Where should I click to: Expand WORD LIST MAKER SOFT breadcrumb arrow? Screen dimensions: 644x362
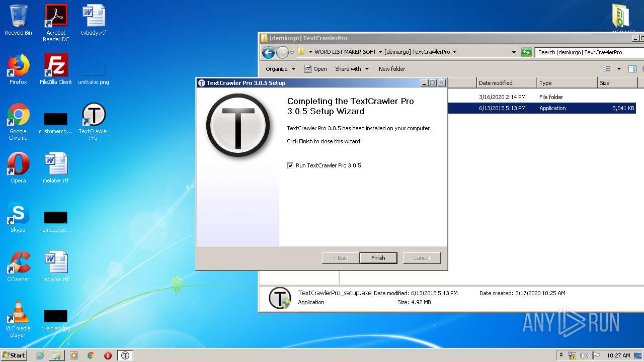pos(380,52)
